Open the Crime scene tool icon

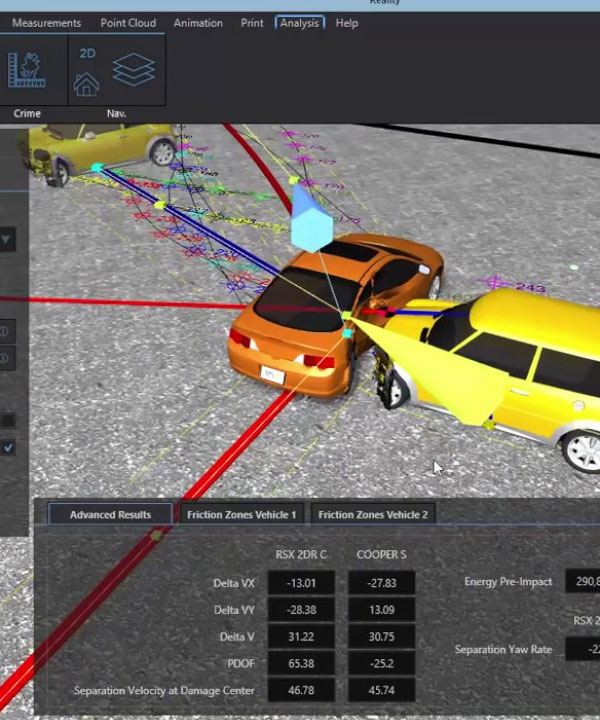(27, 70)
